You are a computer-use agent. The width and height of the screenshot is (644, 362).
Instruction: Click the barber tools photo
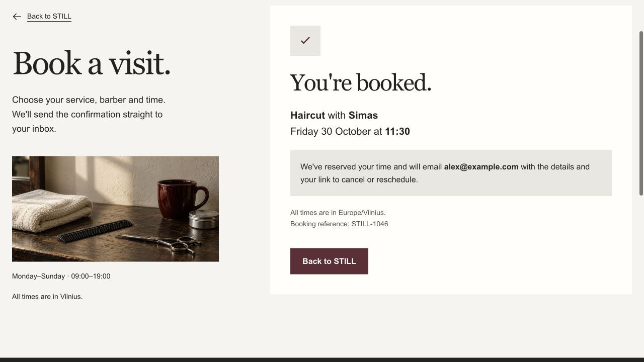point(115,209)
